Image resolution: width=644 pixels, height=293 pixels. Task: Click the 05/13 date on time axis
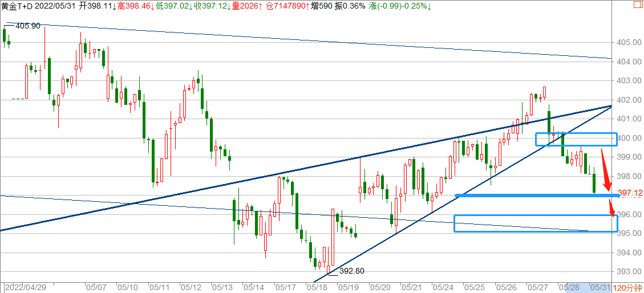coord(222,288)
